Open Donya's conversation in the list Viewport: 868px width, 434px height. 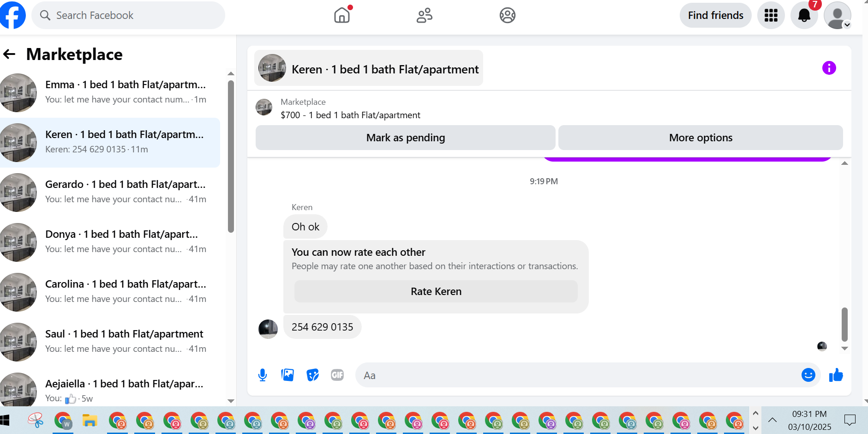point(110,242)
